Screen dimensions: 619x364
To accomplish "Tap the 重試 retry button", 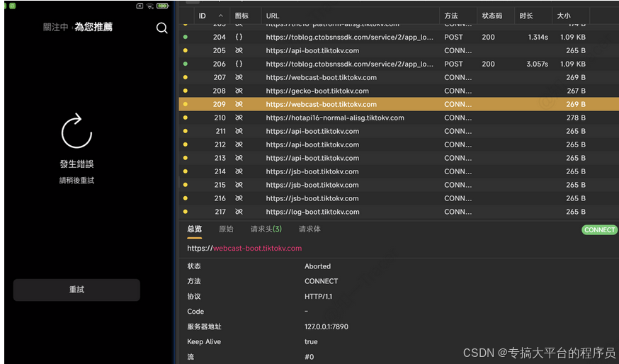I will coord(76,290).
